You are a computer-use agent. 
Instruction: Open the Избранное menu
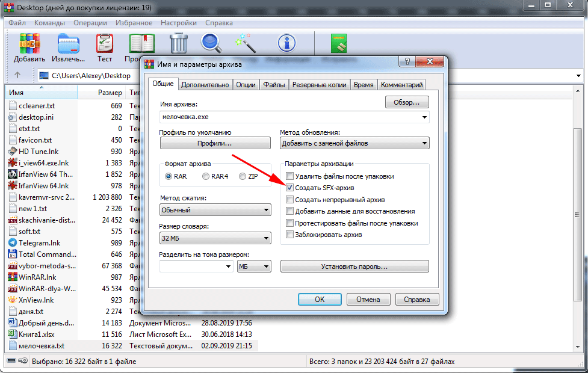coord(134,23)
